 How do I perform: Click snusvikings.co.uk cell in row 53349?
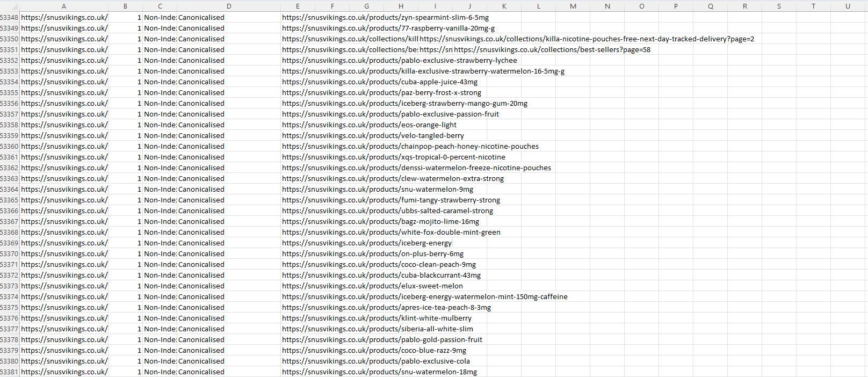pyautogui.click(x=64, y=28)
